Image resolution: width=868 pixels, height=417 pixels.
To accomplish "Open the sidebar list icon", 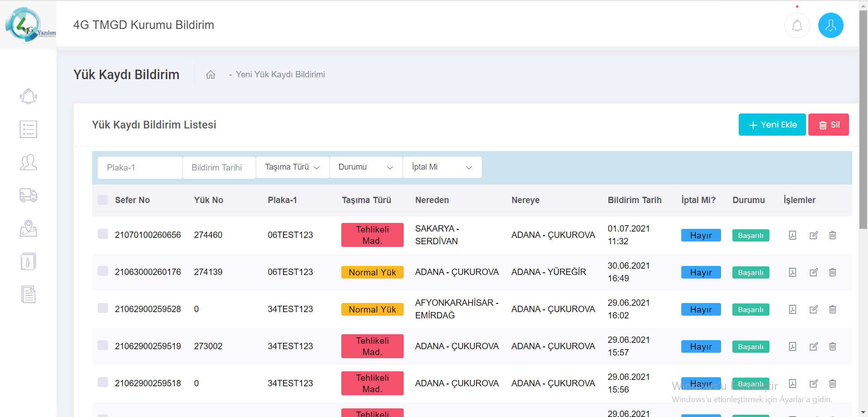I will [x=28, y=129].
